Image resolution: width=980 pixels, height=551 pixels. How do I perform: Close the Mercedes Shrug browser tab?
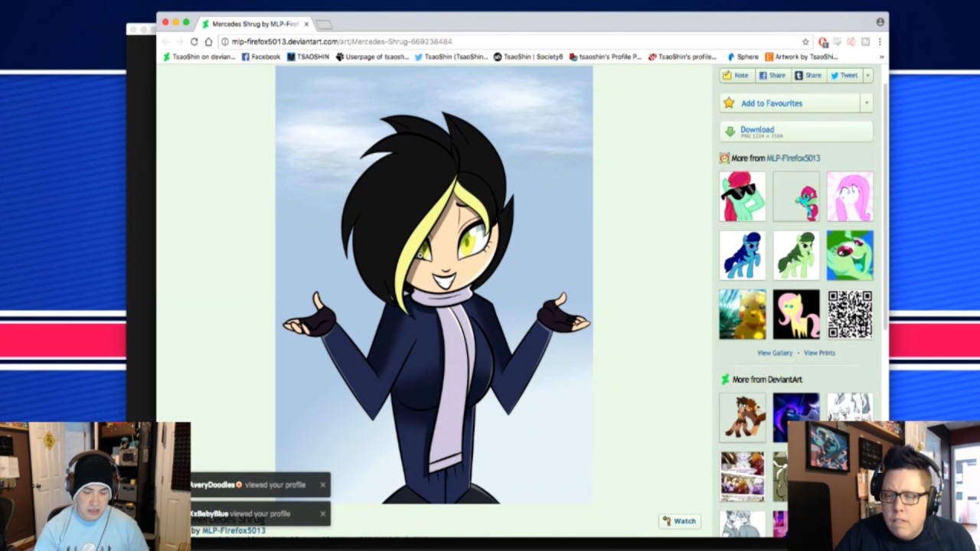(x=306, y=24)
